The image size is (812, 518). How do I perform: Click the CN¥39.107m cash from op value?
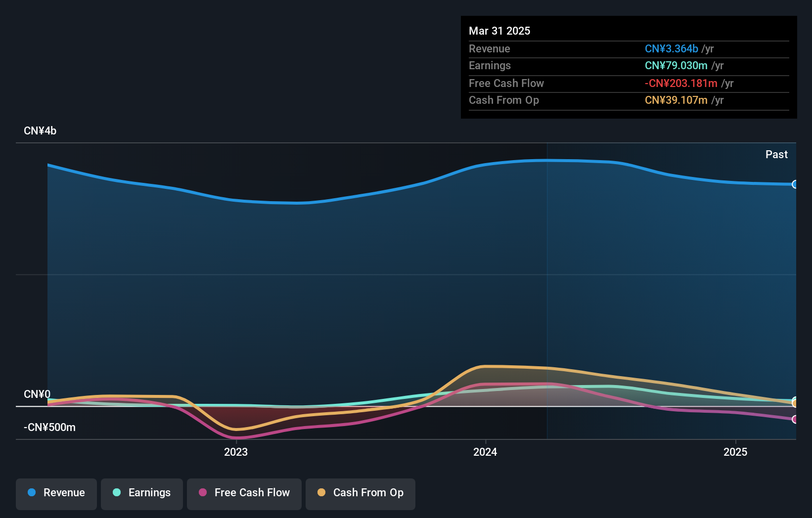click(676, 100)
